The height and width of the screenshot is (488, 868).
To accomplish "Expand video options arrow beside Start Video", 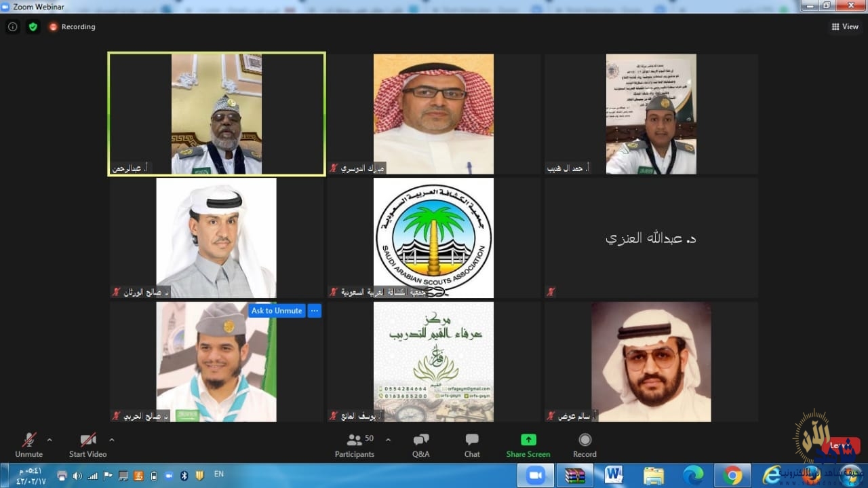I will (112, 440).
